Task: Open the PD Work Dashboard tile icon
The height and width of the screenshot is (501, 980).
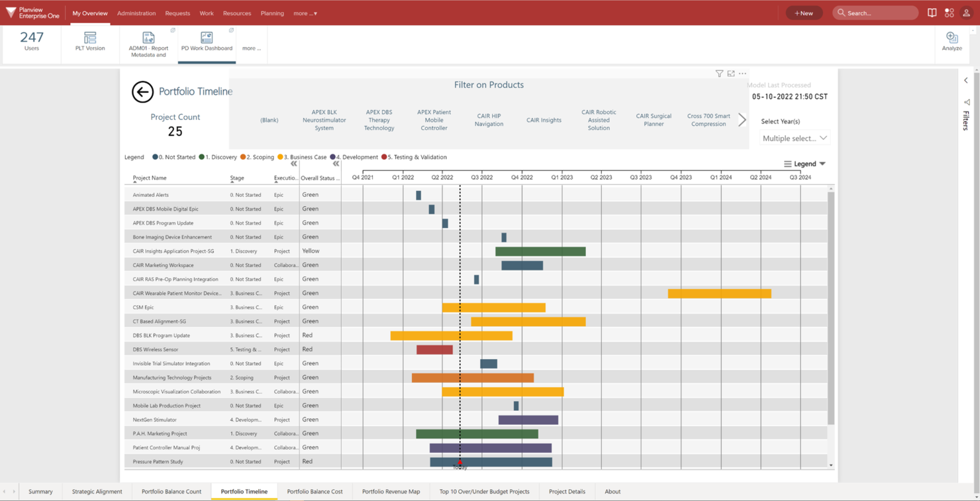Action: (x=207, y=38)
